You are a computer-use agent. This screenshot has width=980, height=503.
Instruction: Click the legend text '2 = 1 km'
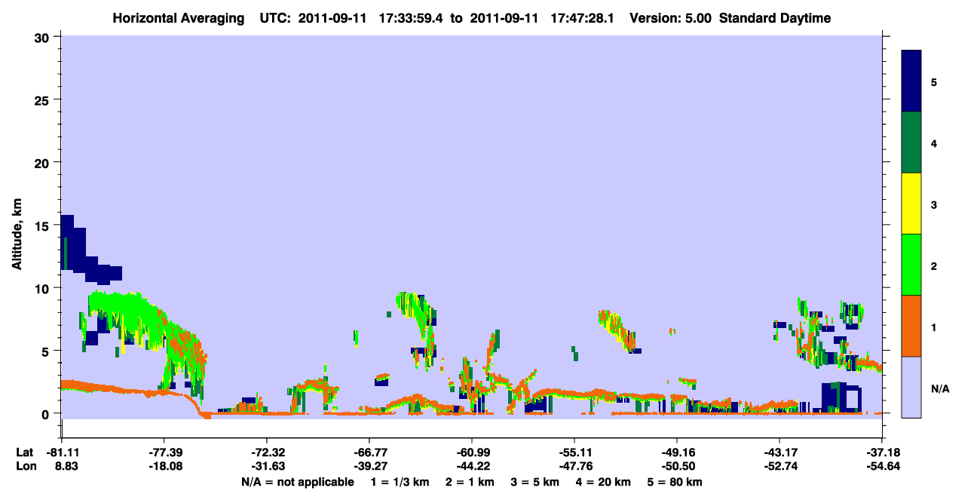(x=471, y=482)
